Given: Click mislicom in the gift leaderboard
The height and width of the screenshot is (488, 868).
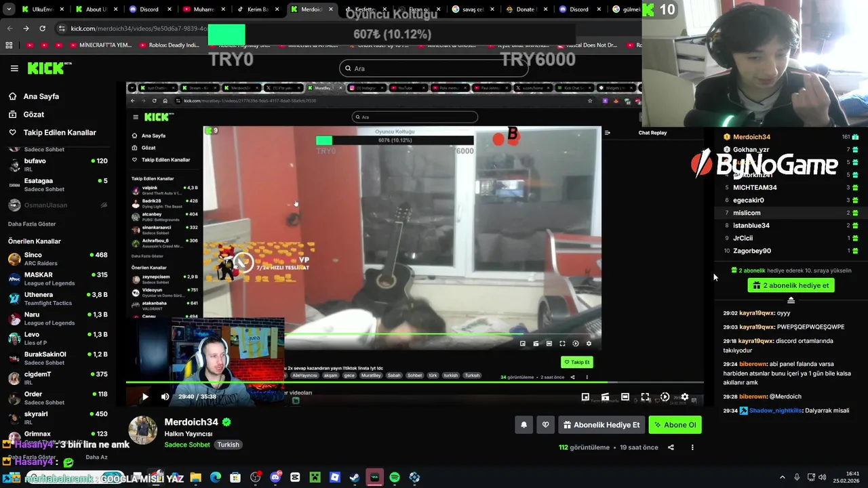Looking at the screenshot, I should pos(747,213).
